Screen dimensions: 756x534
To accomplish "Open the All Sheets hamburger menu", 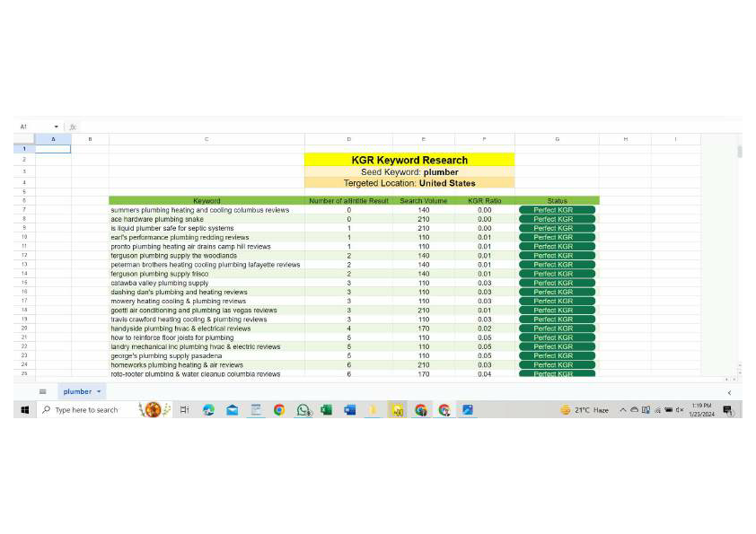I will click(43, 391).
